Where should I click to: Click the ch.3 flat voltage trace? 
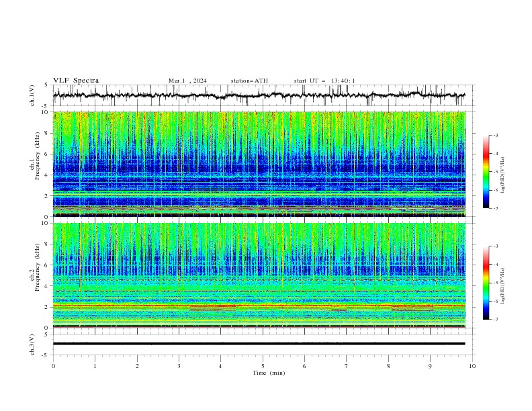[x=259, y=344]
